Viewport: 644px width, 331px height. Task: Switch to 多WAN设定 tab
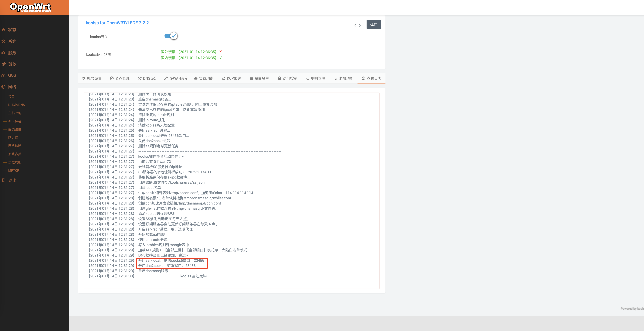[176, 78]
